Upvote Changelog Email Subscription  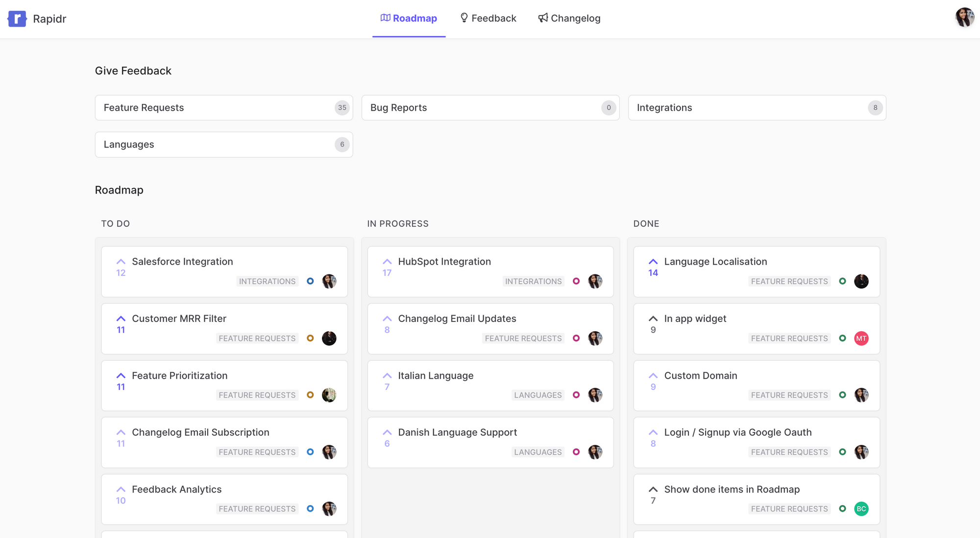click(x=121, y=438)
